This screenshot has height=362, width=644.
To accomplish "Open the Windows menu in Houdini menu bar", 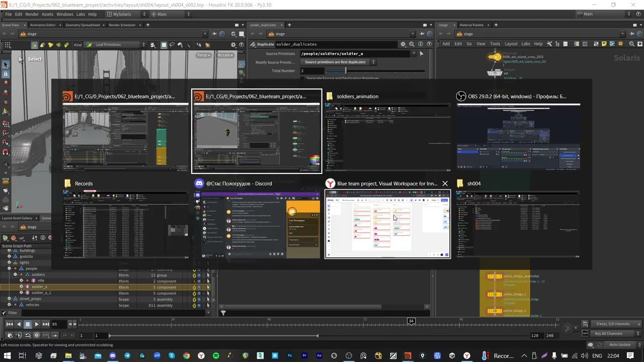I will coord(64,14).
